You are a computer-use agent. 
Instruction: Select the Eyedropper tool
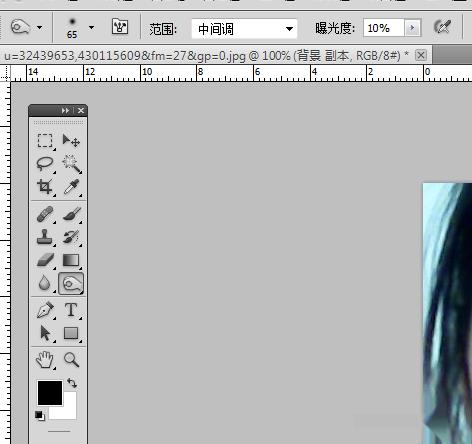coord(71,187)
